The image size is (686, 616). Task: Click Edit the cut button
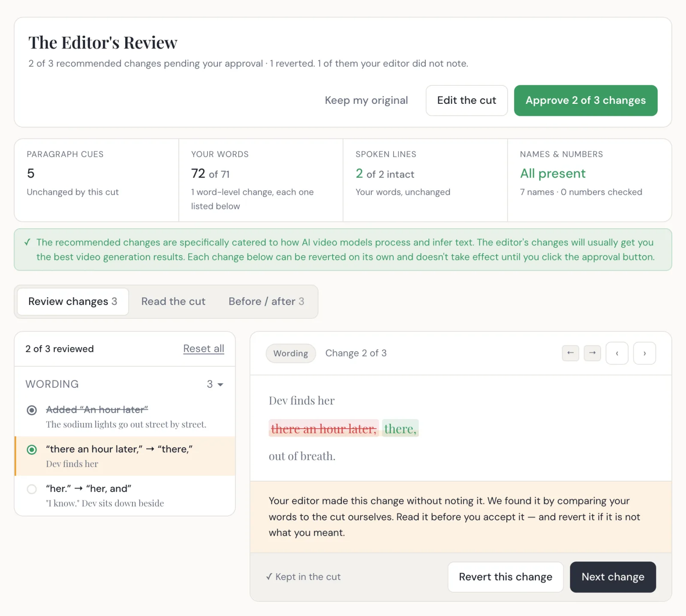tap(466, 100)
